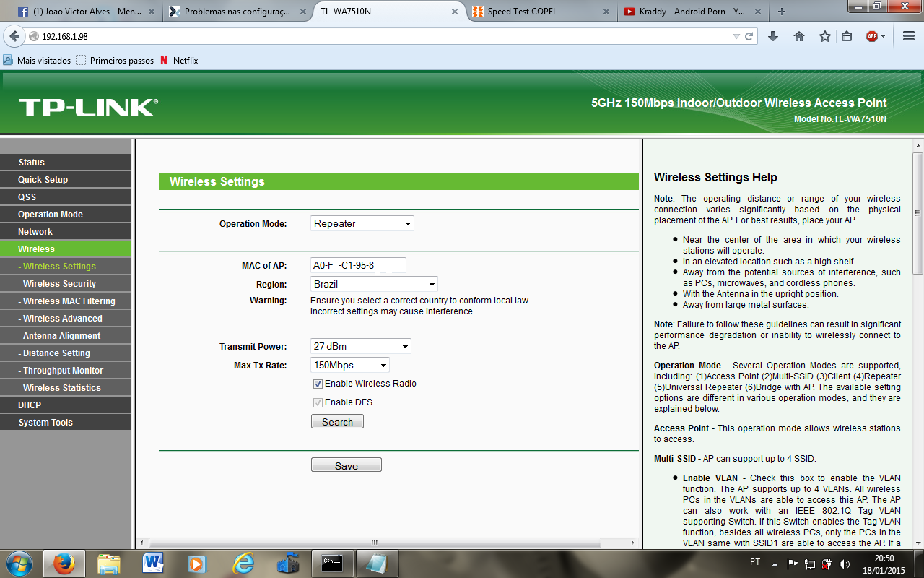
Task: Close the Speed Test COPEL tab
Action: click(605, 12)
